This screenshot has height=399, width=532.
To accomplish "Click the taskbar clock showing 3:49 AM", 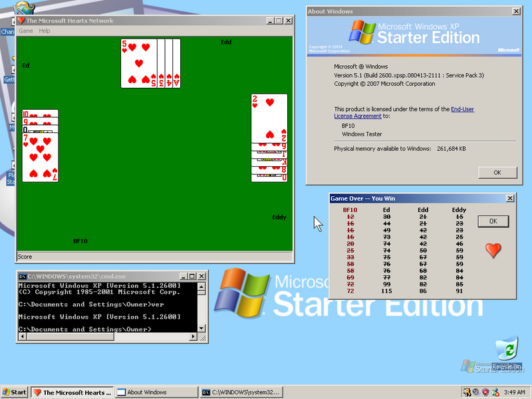I will [514, 392].
